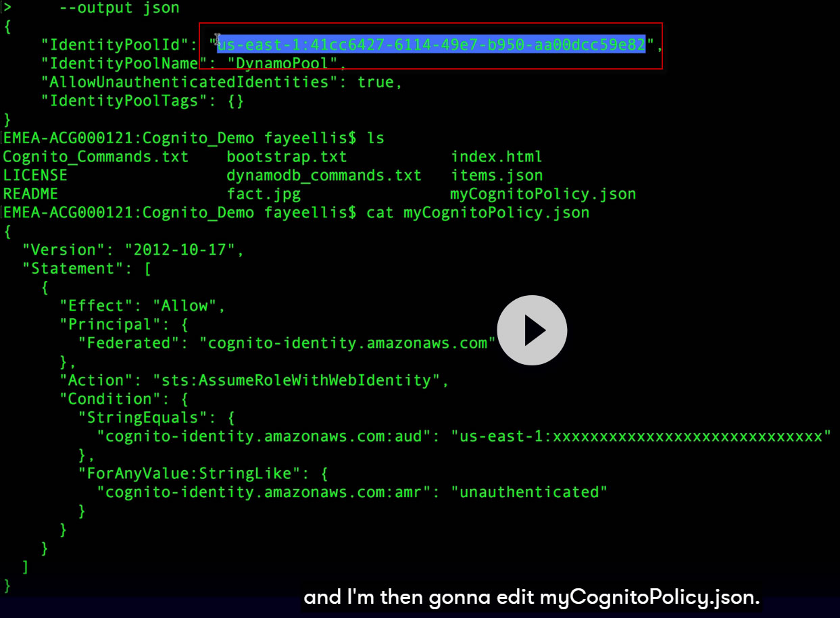Click "cognito-identity.amazonaws.com" Federated value

tap(347, 342)
